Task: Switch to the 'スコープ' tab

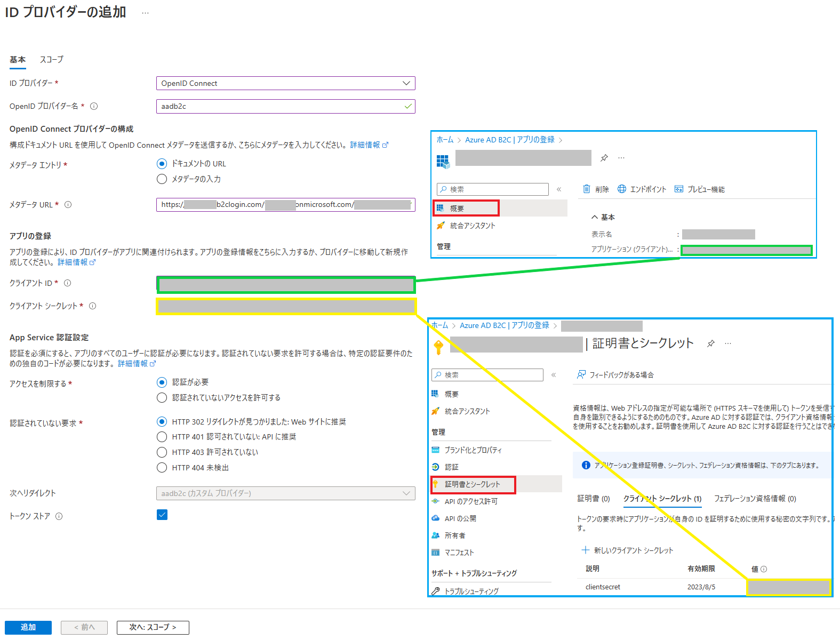Action: click(x=51, y=60)
